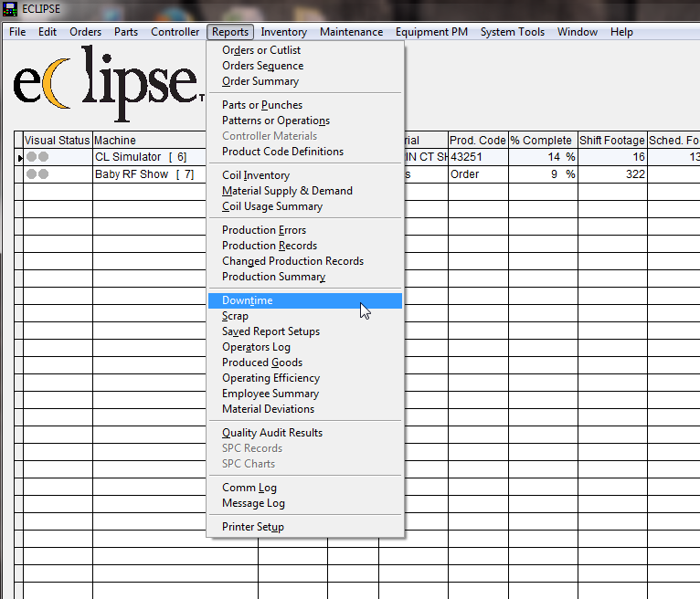The width and height of the screenshot is (700, 599).
Task: Click the visual status lights for Baby RF Show
Action: [37, 173]
